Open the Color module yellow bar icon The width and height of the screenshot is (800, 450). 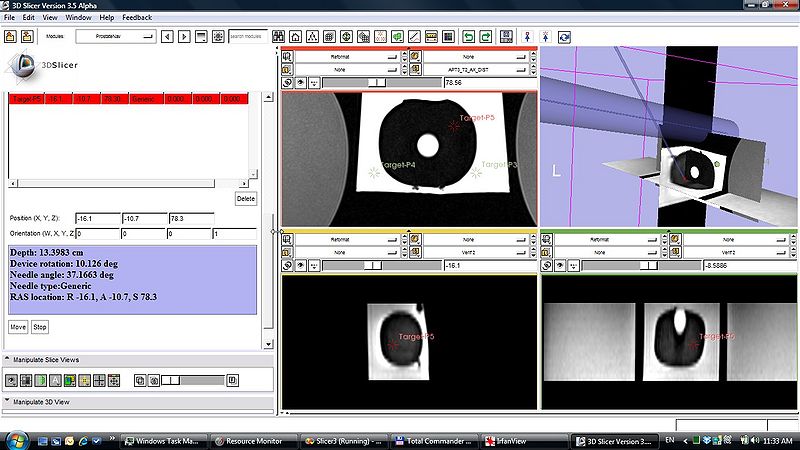[x=431, y=37]
